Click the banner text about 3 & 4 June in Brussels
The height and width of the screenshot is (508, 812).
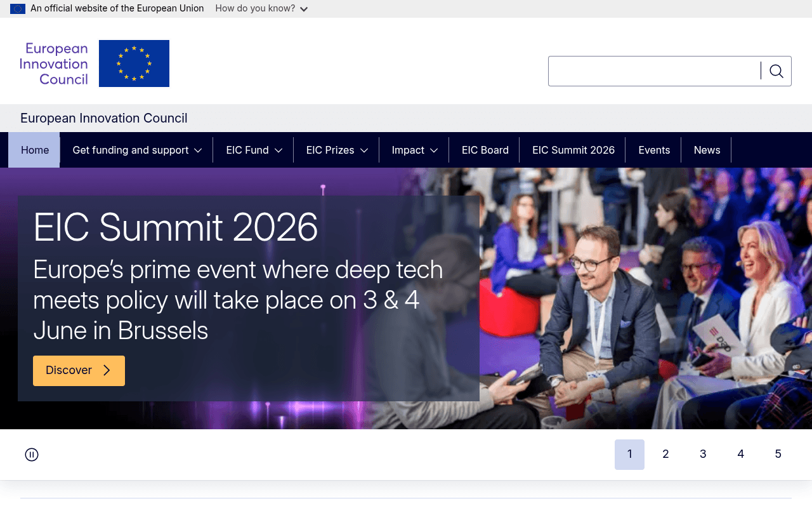point(238,300)
